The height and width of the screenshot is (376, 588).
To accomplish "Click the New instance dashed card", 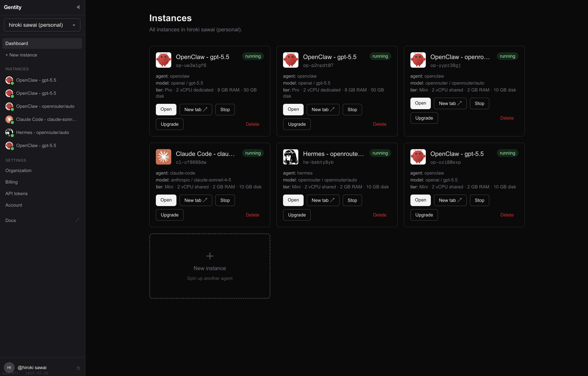I will tap(210, 266).
